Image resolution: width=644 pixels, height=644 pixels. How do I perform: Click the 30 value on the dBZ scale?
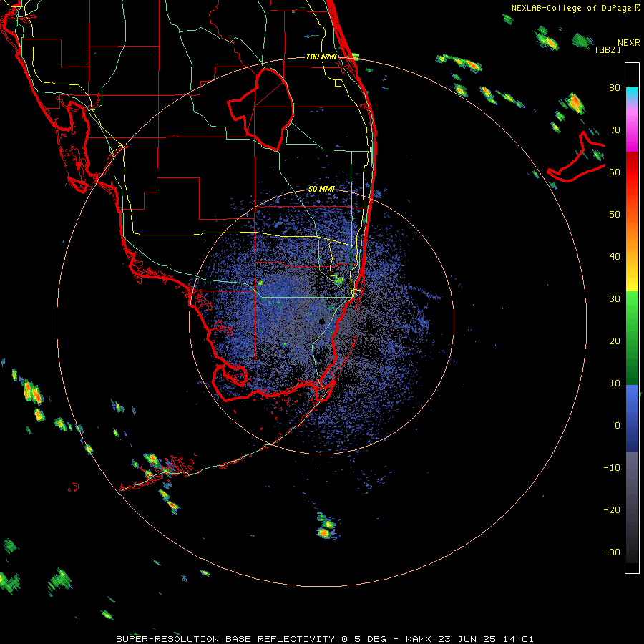click(x=615, y=299)
